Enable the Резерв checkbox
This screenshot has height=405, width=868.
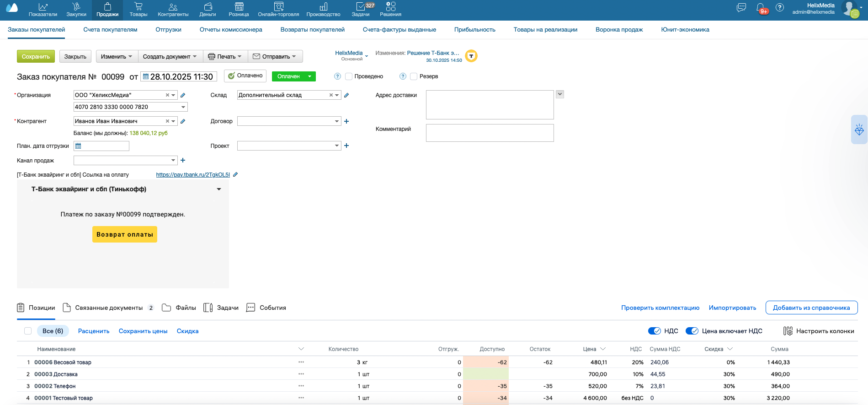(x=414, y=76)
